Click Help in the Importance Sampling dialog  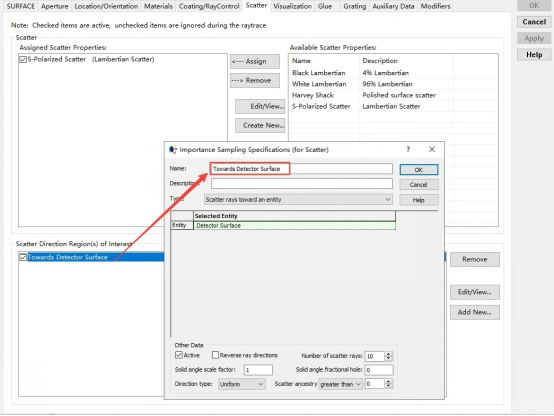point(419,200)
